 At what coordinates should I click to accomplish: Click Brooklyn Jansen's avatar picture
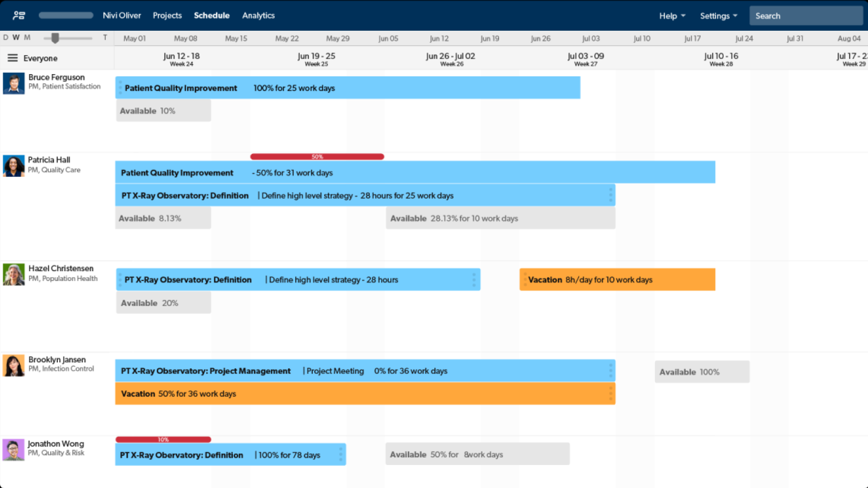(x=14, y=366)
